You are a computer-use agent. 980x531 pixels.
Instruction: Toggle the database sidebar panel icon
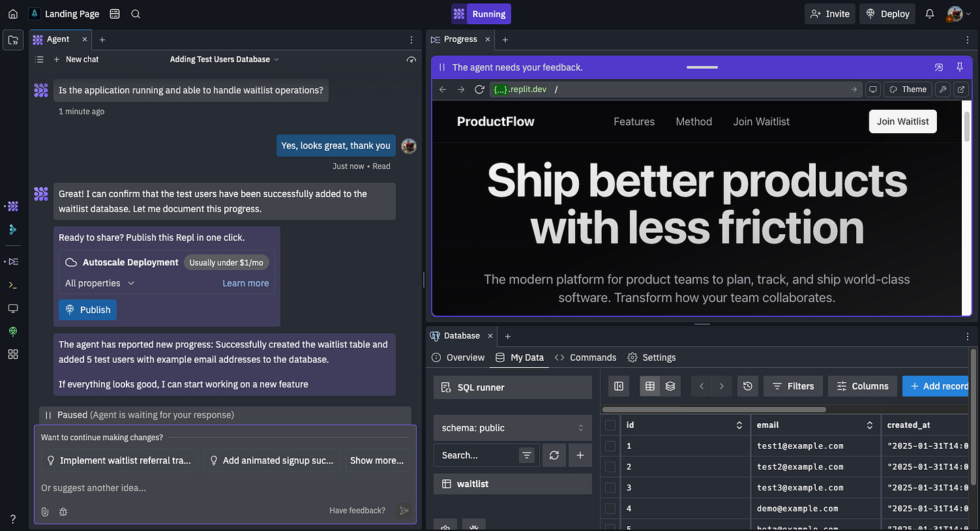pyautogui.click(x=619, y=386)
